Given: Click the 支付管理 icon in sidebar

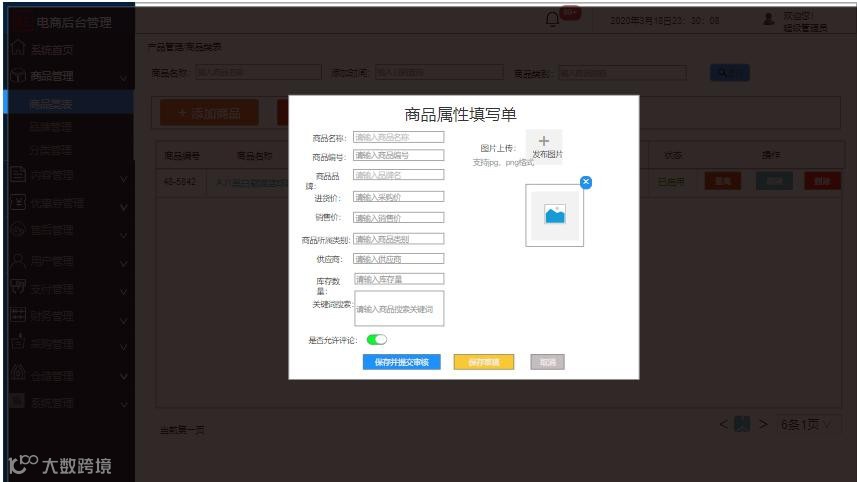Looking at the screenshot, I should point(17,287).
